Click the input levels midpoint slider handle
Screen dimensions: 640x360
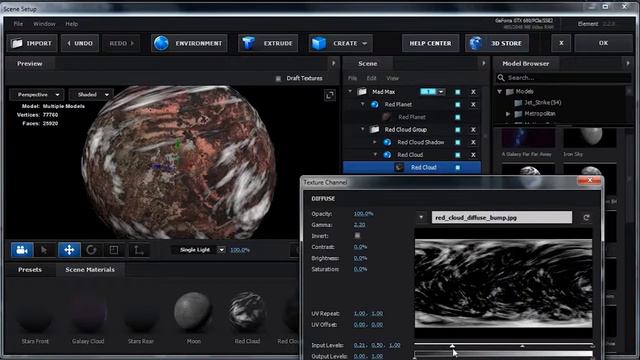point(522,346)
